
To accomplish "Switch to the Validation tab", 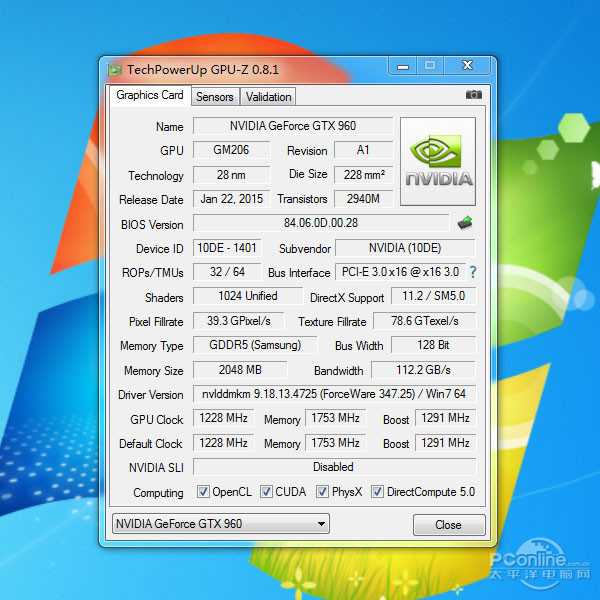I will tap(268, 97).
